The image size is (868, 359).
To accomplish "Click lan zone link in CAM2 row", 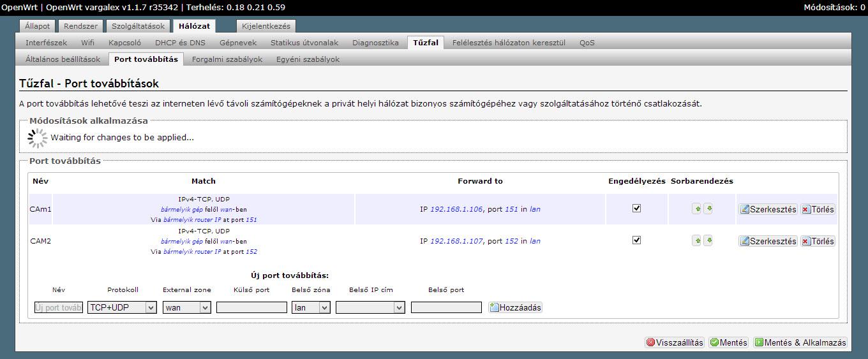I will (535, 241).
